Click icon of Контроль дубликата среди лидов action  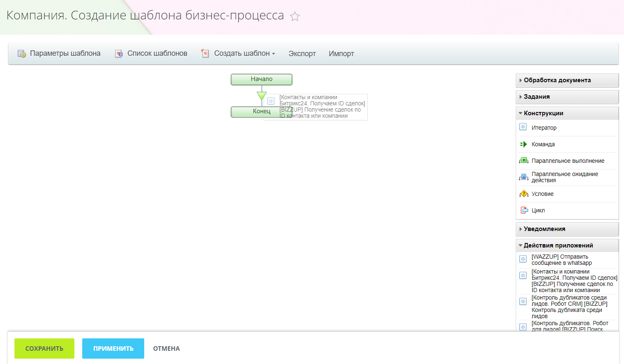click(523, 301)
